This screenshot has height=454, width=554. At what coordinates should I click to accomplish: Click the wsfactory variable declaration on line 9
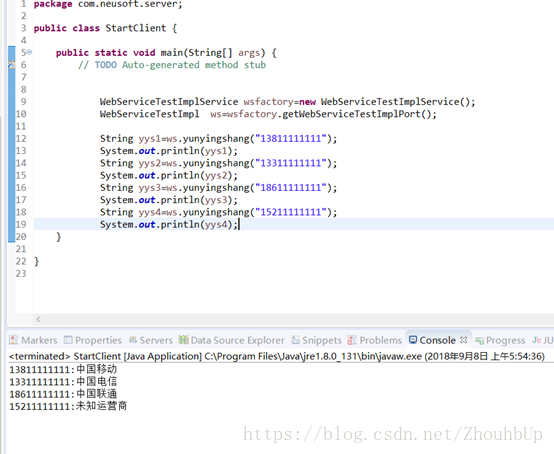click(x=268, y=102)
